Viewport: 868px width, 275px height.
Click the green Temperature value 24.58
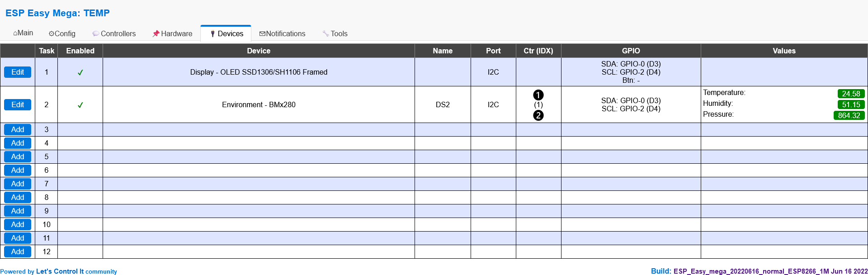coord(851,94)
